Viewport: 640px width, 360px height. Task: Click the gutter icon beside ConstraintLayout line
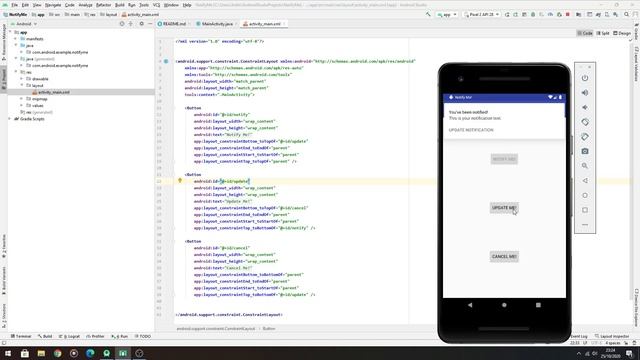point(166,61)
